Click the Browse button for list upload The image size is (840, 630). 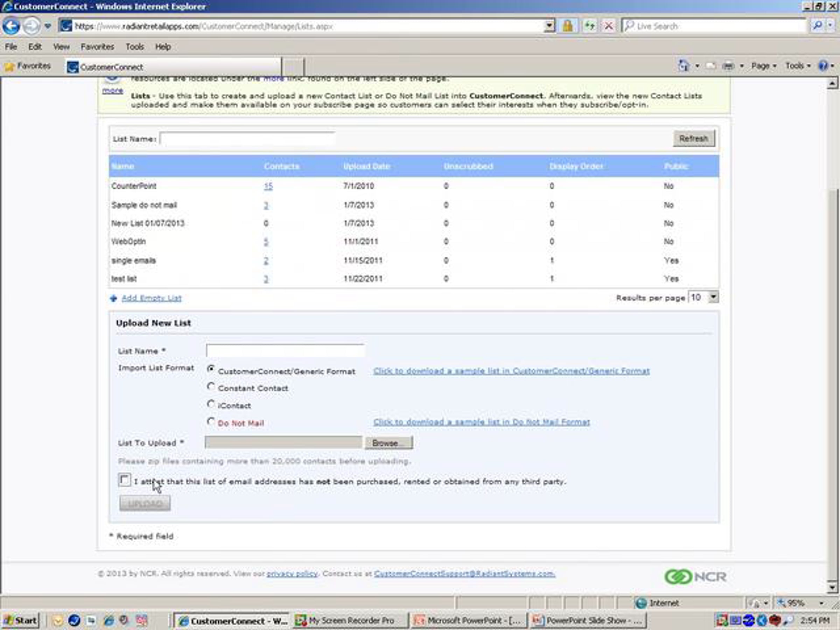[388, 443]
